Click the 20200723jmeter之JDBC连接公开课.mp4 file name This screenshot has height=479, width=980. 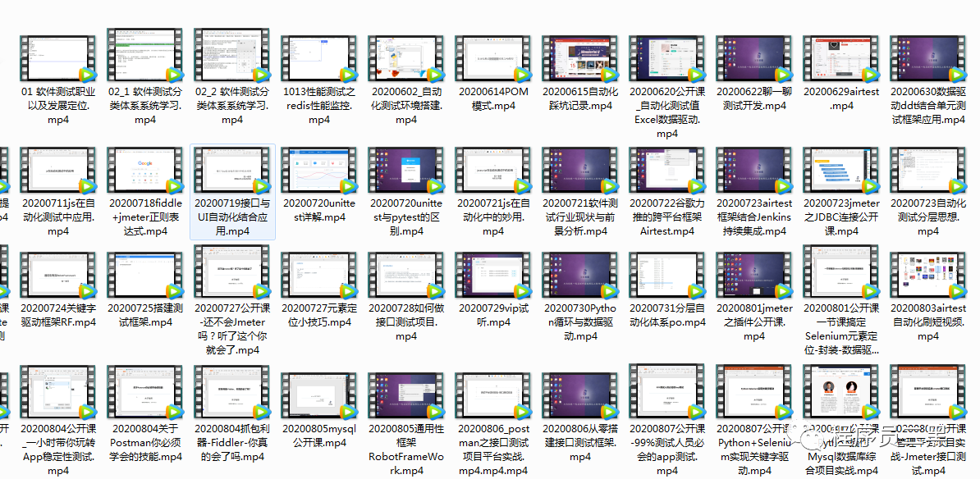point(841,217)
